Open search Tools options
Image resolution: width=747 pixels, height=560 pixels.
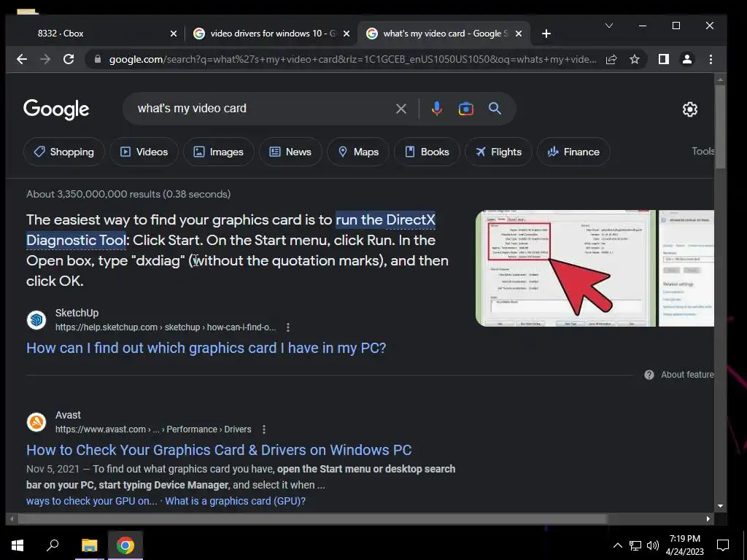click(703, 151)
